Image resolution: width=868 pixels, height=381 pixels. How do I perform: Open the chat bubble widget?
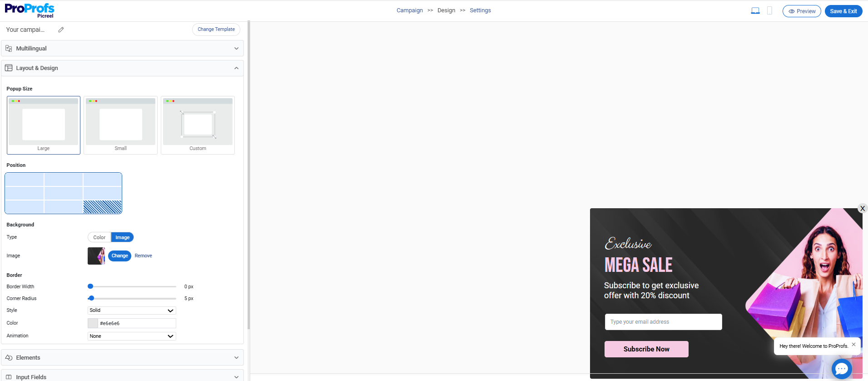[x=841, y=368]
